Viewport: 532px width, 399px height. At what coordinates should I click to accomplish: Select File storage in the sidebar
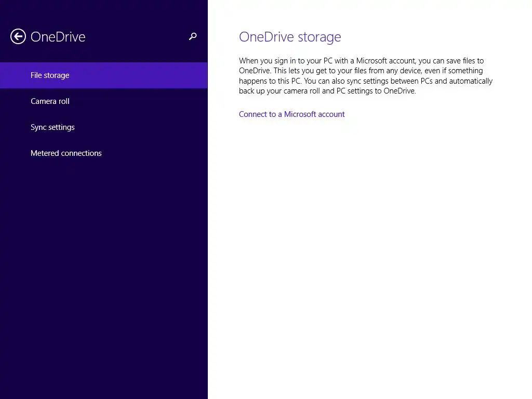(103, 75)
